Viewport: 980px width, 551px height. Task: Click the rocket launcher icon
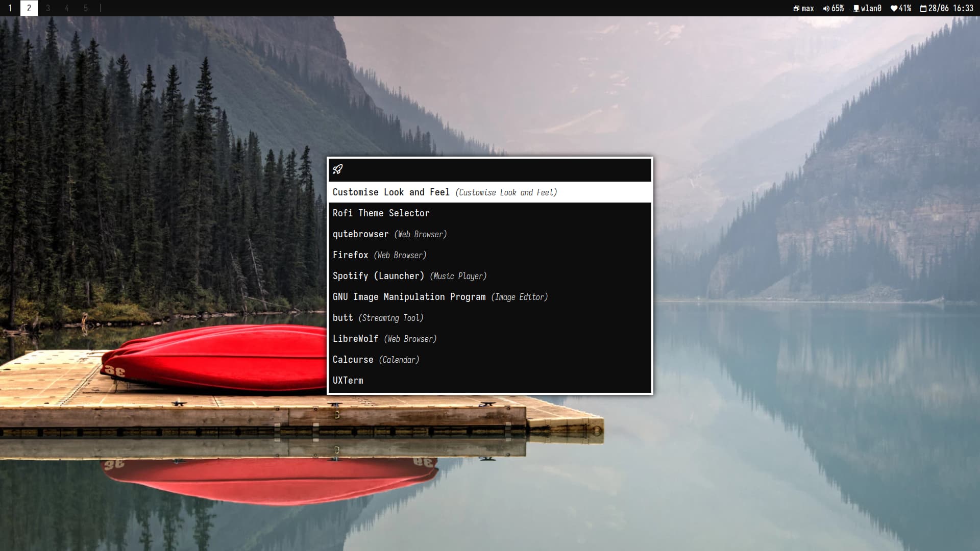point(338,169)
